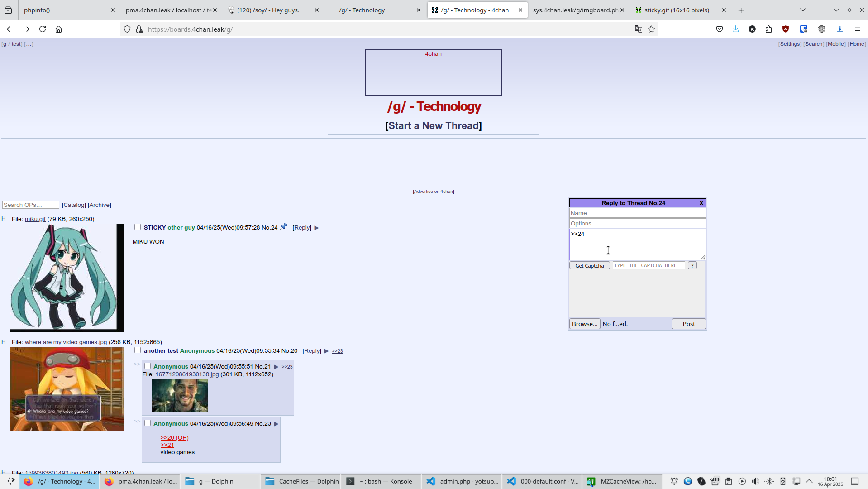Open the translate page icon in the address bar
The height and width of the screenshot is (489, 868).
point(638,29)
